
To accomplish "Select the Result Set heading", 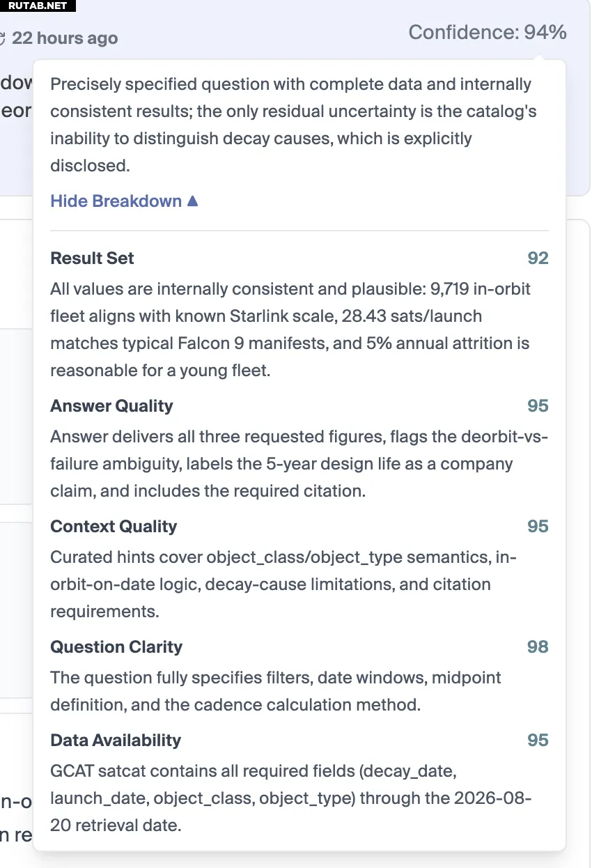I will (93, 258).
